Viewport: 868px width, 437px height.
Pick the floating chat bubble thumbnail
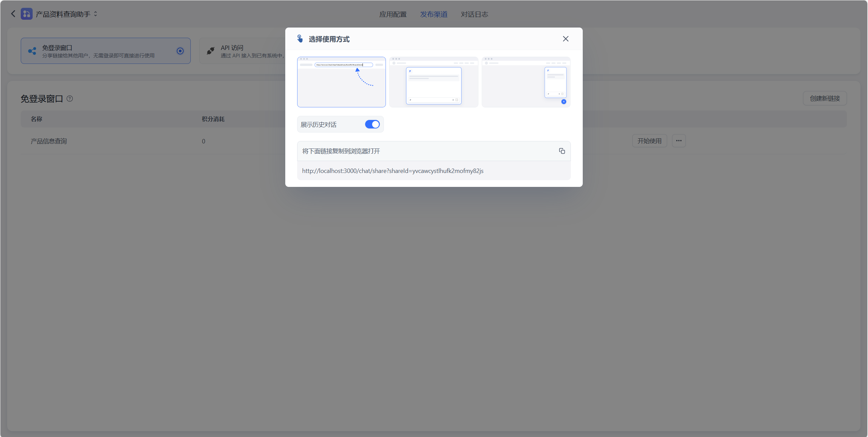[x=526, y=82]
